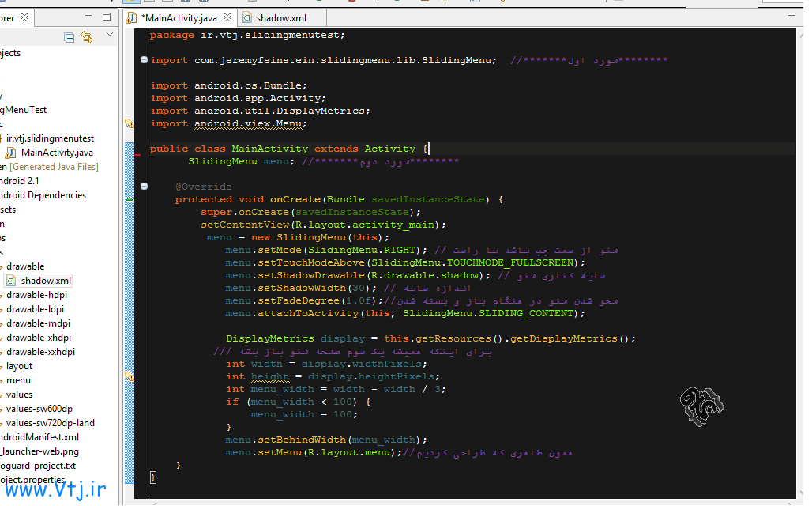Select the values-sw600dp folder
Screen dimensions: 812x506
tap(39, 409)
